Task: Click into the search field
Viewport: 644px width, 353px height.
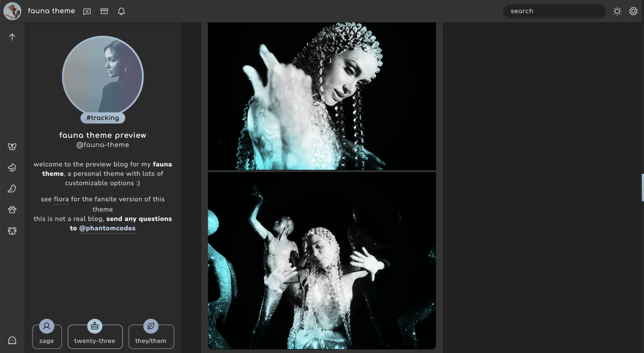Action: point(554,11)
